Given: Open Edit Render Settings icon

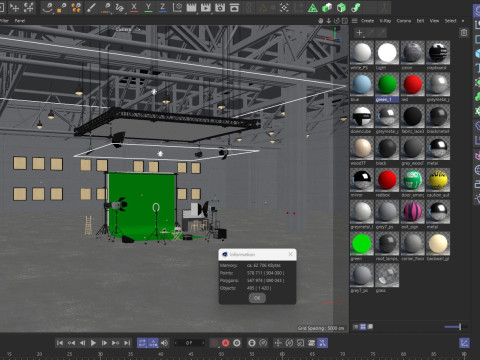Looking at the screenshot, I should pos(220,7).
